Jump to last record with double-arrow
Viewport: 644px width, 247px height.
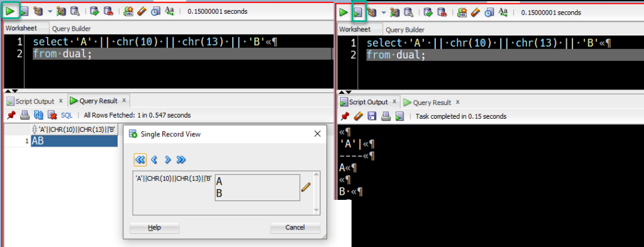pos(181,160)
